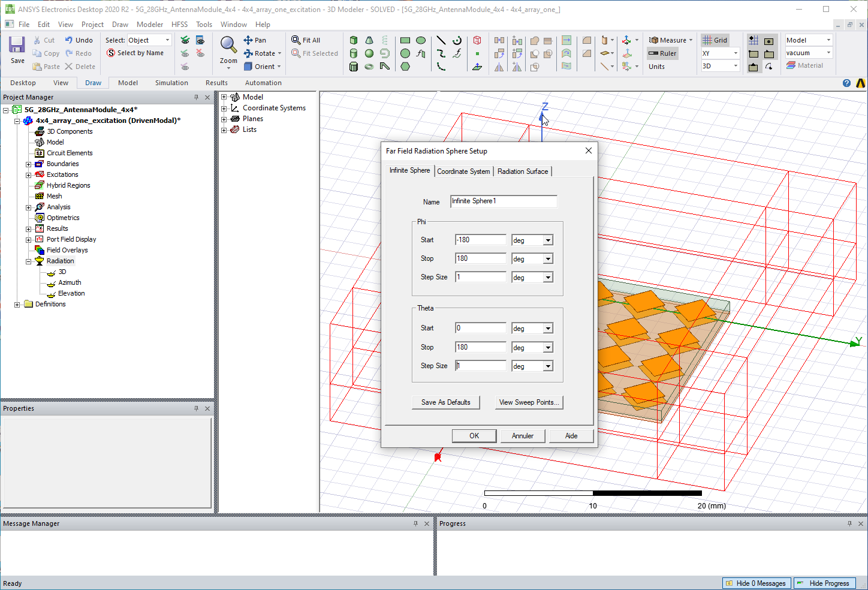This screenshot has height=590, width=868.
Task: Click Annuler to cancel dialog
Action: 523,436
